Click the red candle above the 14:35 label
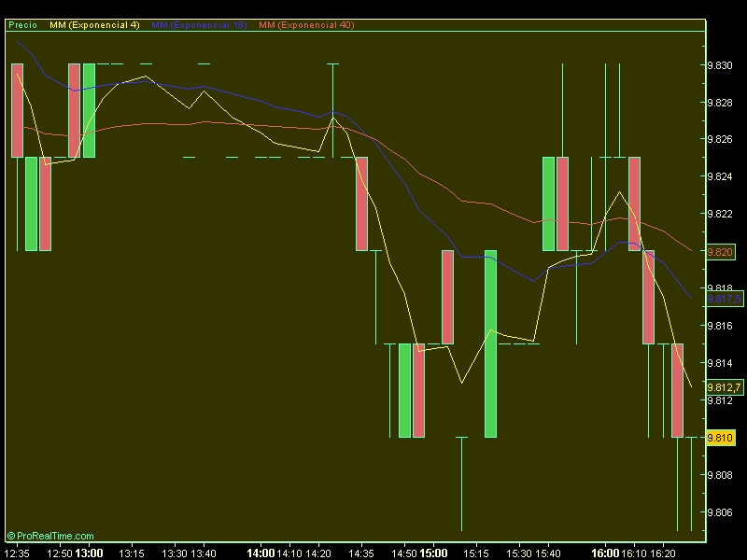Viewport: 747px width, 560px height. point(361,203)
